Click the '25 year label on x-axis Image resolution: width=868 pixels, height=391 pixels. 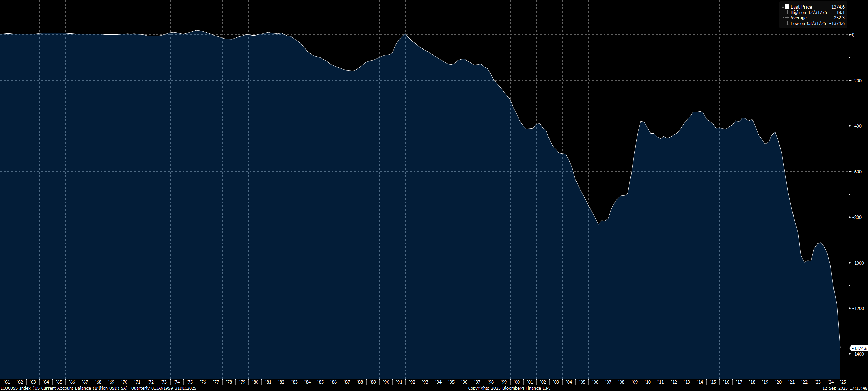tap(843, 382)
